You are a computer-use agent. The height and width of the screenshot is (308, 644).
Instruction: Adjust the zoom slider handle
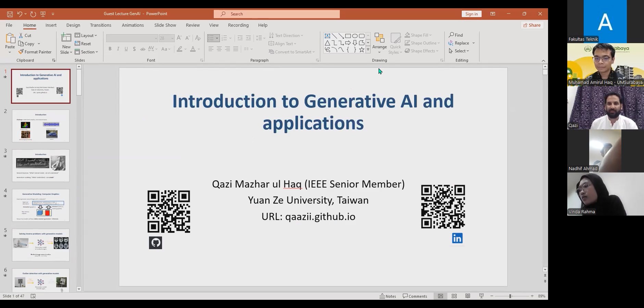click(x=510, y=296)
